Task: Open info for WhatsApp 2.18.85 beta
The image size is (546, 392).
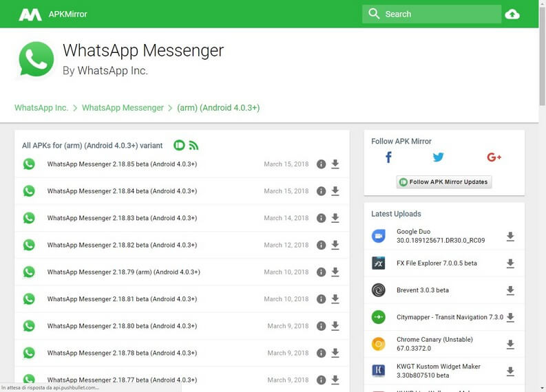Action: pyautogui.click(x=321, y=164)
